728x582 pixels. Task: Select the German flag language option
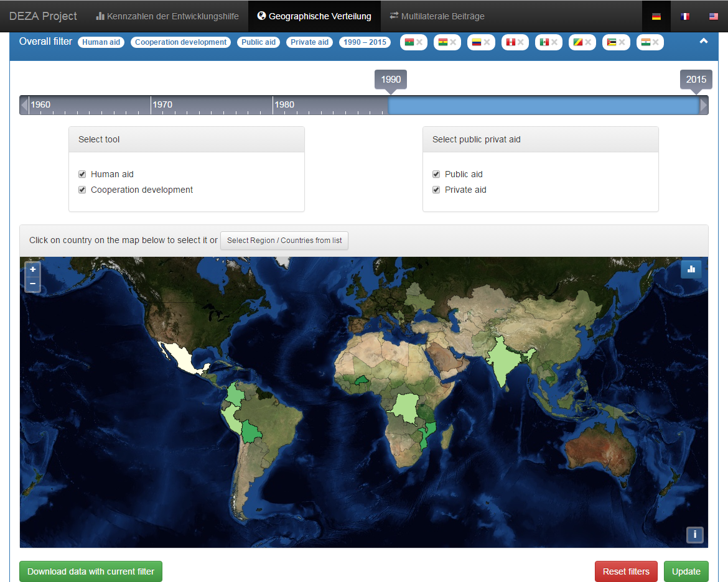tap(656, 16)
